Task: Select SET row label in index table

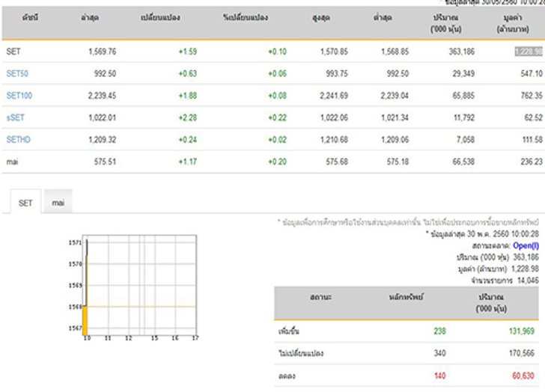Action: (13, 52)
